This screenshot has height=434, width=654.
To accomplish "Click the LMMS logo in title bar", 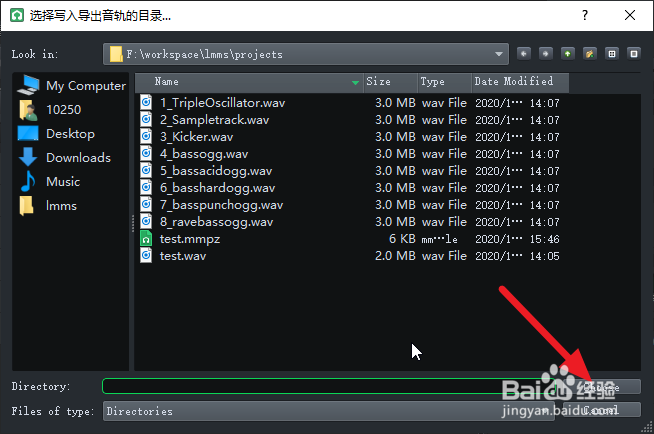I will pos(17,15).
